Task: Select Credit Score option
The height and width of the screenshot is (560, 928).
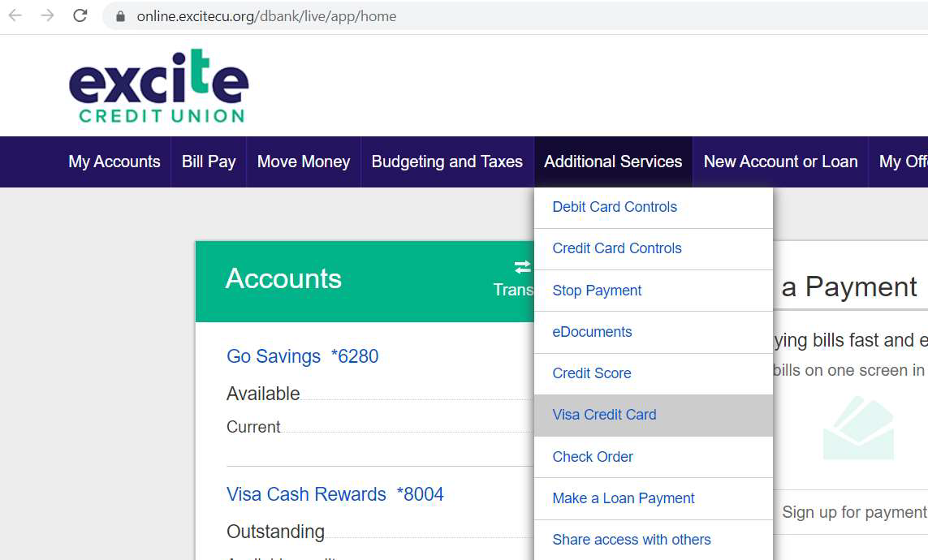Action: point(654,373)
